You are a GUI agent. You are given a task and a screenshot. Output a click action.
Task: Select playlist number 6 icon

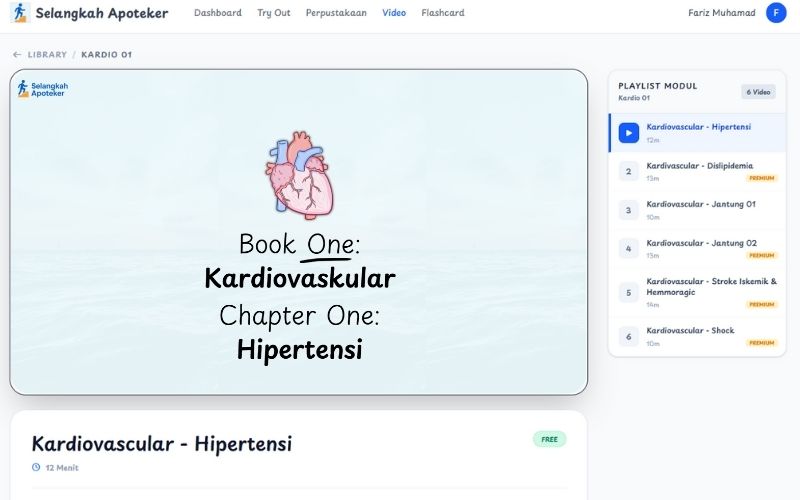[x=628, y=336]
